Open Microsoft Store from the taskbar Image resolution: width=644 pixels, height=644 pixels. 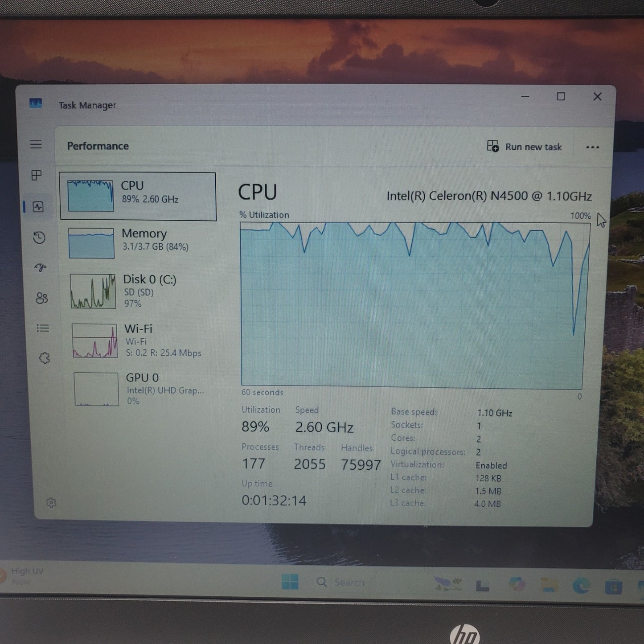[x=614, y=587]
